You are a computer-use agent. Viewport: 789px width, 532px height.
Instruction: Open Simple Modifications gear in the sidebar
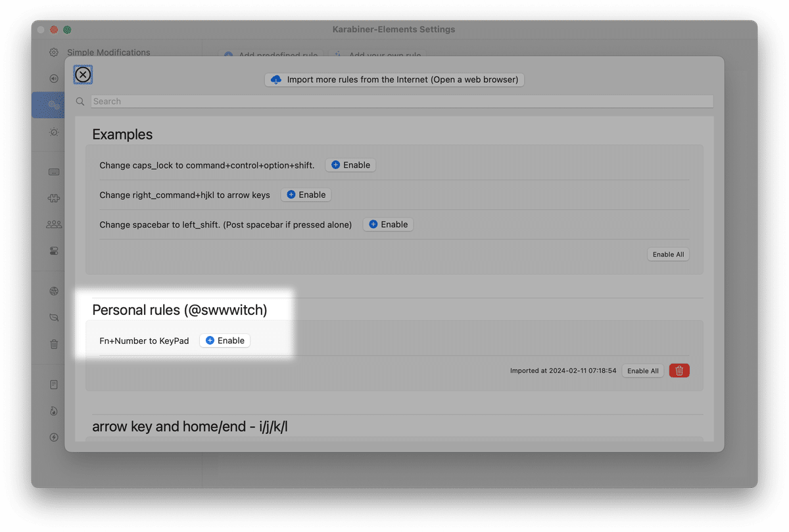point(54,53)
